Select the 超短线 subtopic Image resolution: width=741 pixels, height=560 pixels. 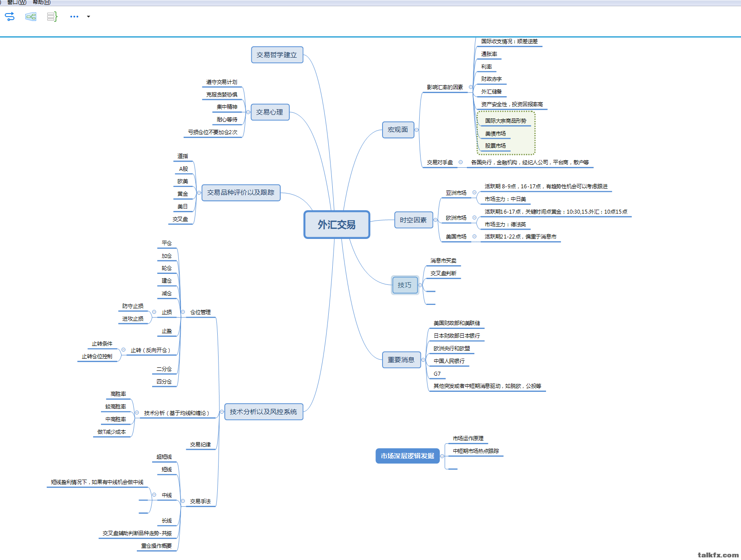coord(164,457)
